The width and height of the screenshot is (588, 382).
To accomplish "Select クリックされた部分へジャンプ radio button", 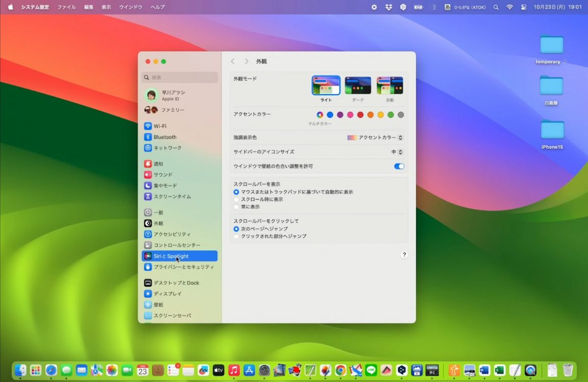I will [x=237, y=236].
